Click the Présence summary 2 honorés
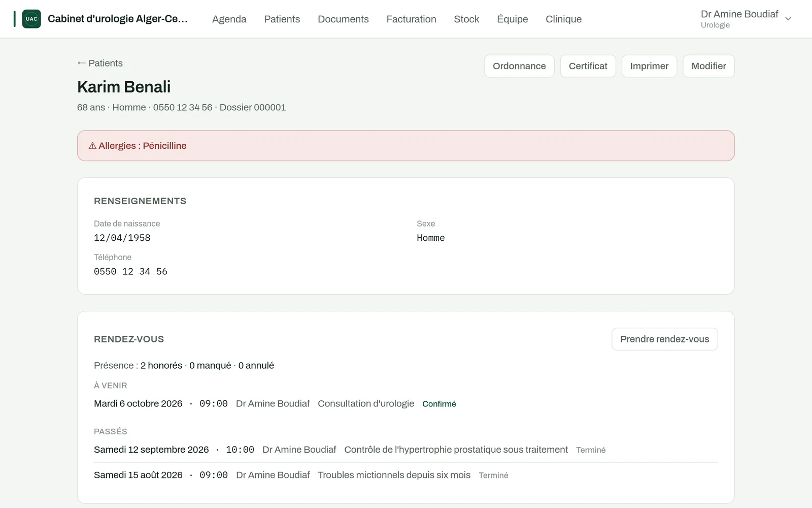 point(161,365)
